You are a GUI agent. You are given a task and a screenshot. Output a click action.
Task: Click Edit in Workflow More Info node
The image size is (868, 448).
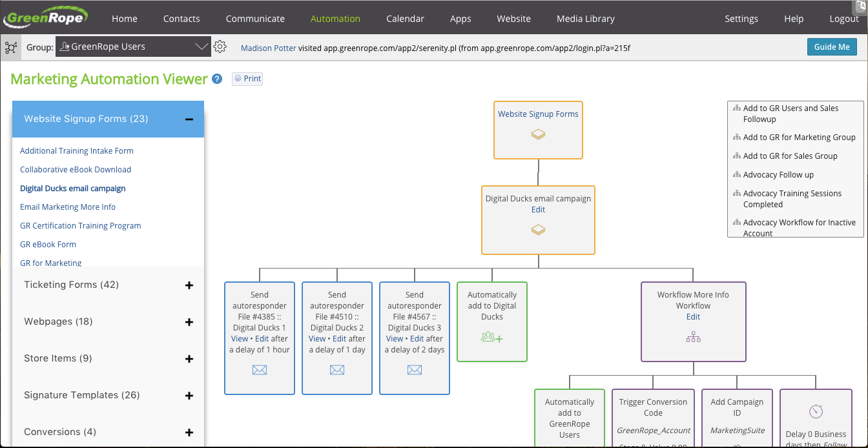pos(694,317)
